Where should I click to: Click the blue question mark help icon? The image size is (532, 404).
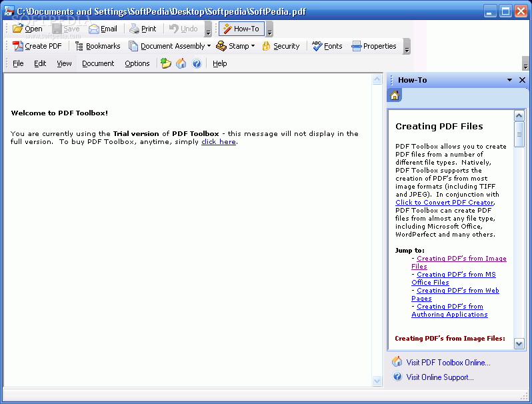click(197, 63)
